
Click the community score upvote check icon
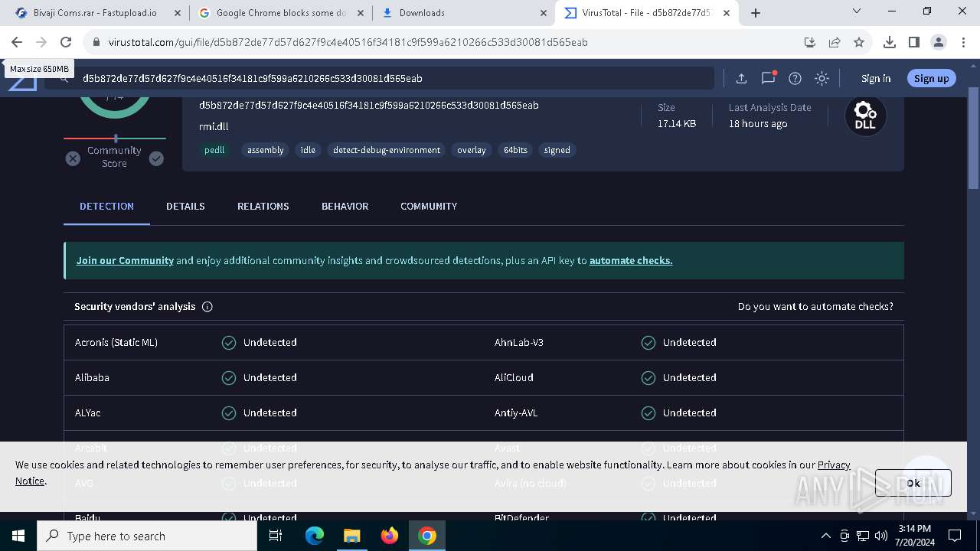(156, 158)
